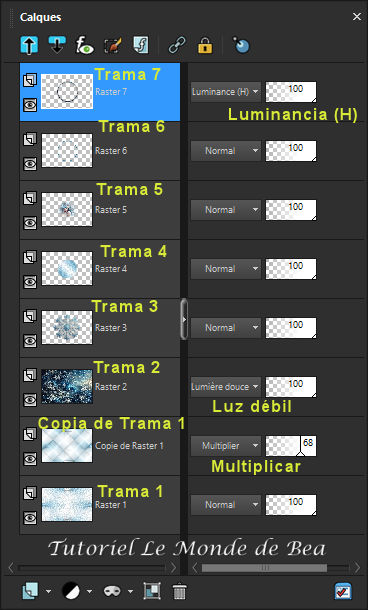The width and height of the screenshot is (368, 610).
Task: Click the move layer down icon
Action: tap(57, 45)
